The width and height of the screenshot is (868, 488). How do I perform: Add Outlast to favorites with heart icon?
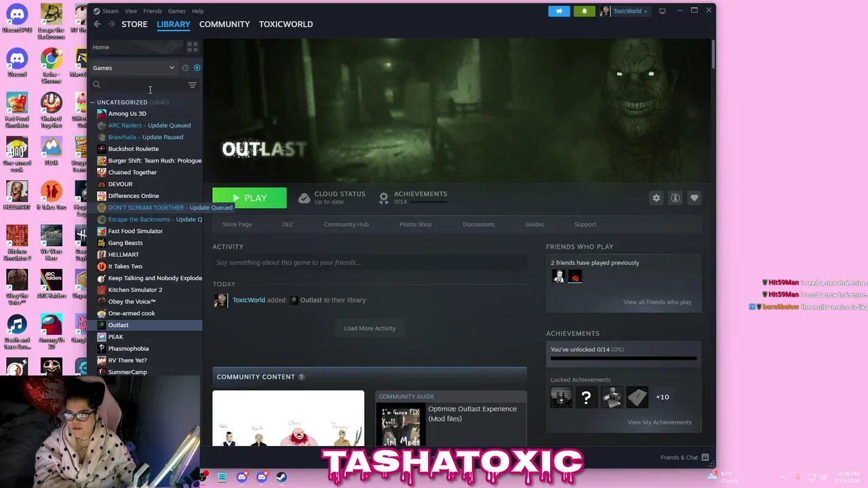click(694, 198)
